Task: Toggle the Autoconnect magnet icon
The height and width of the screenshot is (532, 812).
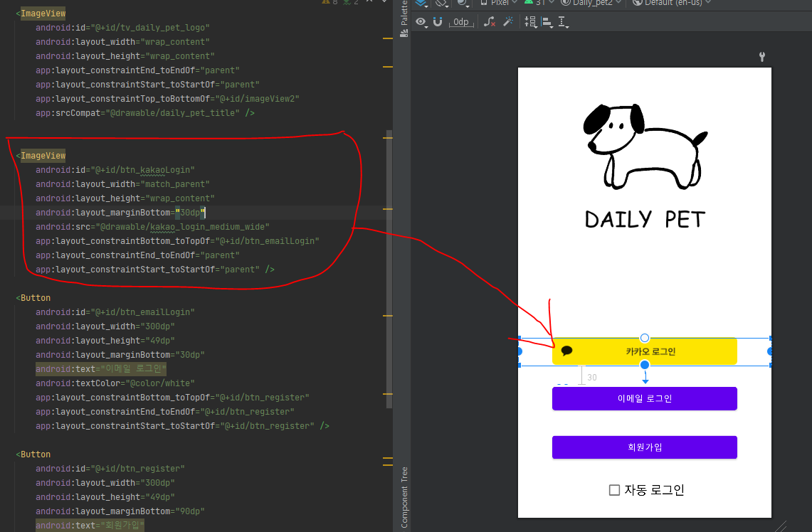Action: (438, 22)
